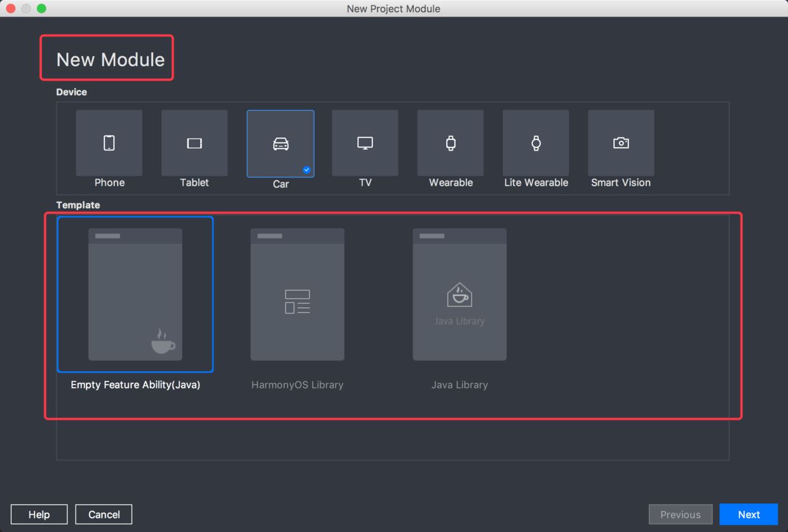Click the "Empty Feature Ability(Java)" caption
Viewport: 788px width, 532px height.
[x=135, y=385]
